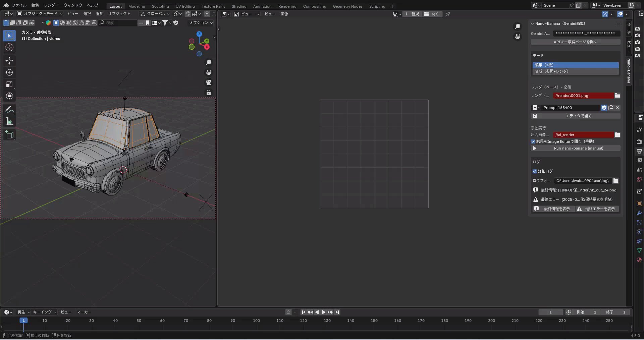Switch to the Modeling workspace tab
This screenshot has height=340, width=644.
137,6
